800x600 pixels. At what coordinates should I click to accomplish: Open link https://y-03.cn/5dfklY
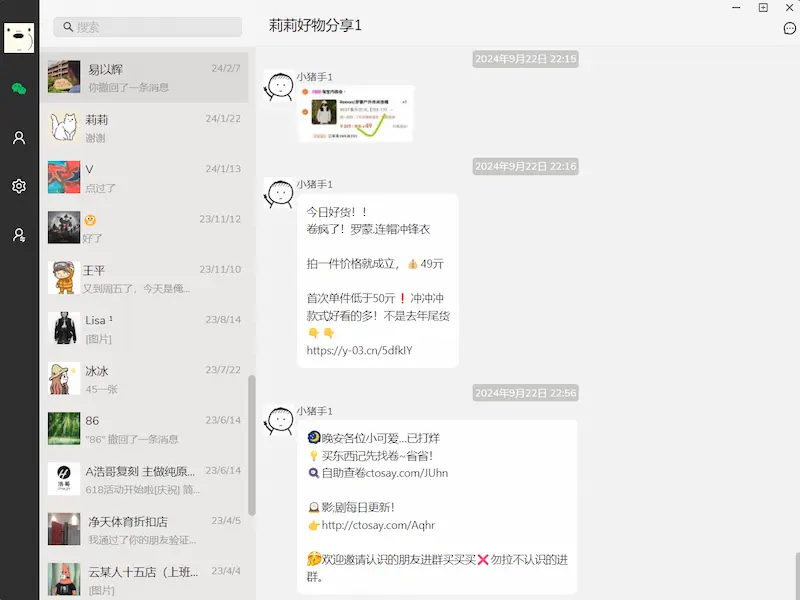pos(360,351)
